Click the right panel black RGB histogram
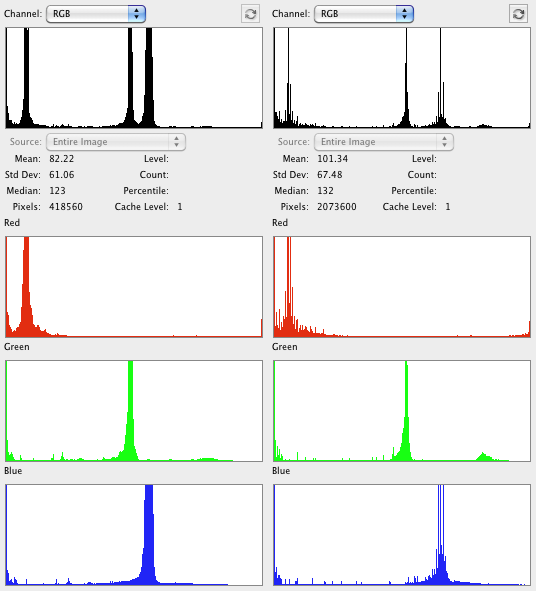The width and height of the screenshot is (536, 591). 402,78
